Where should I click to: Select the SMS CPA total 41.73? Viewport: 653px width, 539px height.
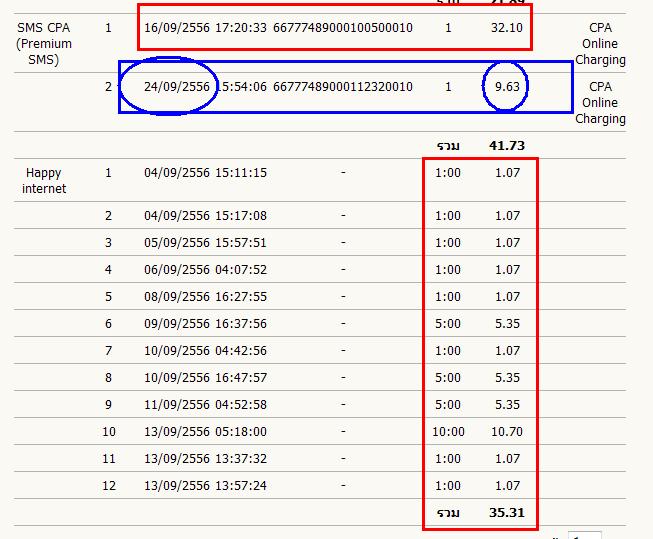507,145
